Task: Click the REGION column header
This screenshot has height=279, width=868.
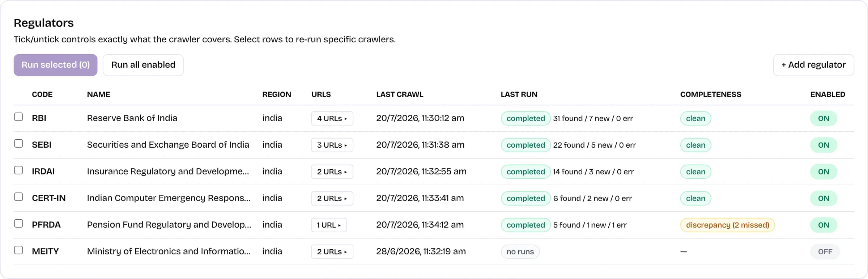Action: click(277, 94)
